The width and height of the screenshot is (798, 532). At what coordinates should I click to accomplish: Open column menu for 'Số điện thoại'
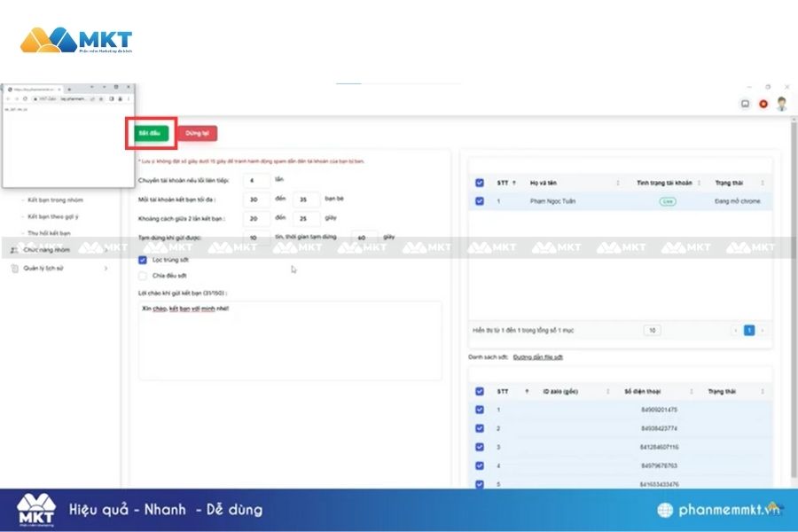point(687,391)
